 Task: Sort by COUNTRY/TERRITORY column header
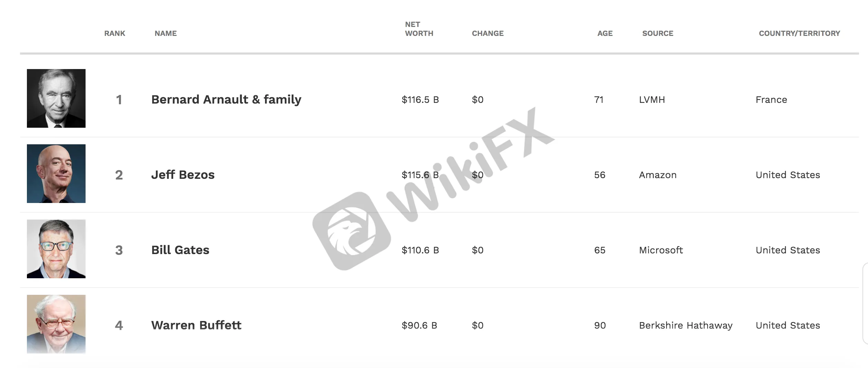pos(799,33)
